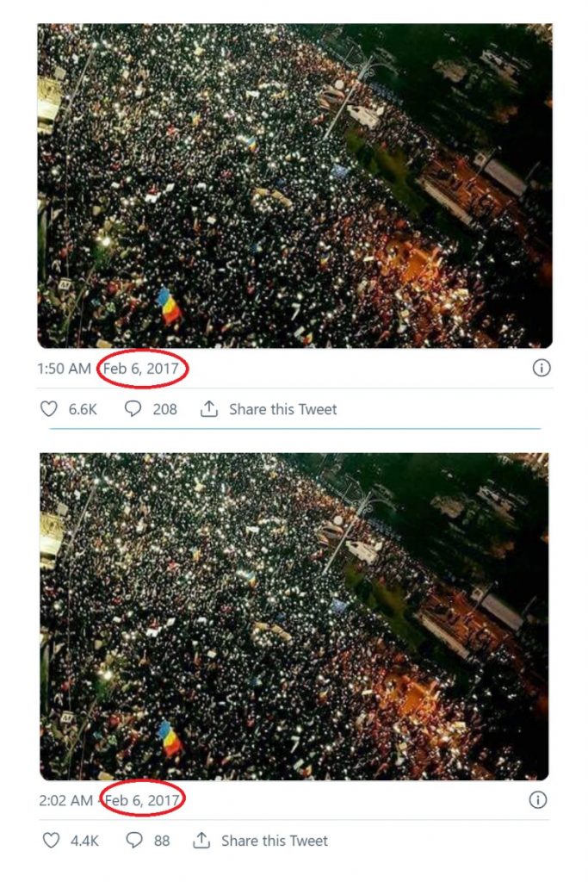Open the crowd photo in the 1:50 AM tweet
Image resolution: width=588 pixels, height=882 pixels.
pyautogui.click(x=295, y=186)
